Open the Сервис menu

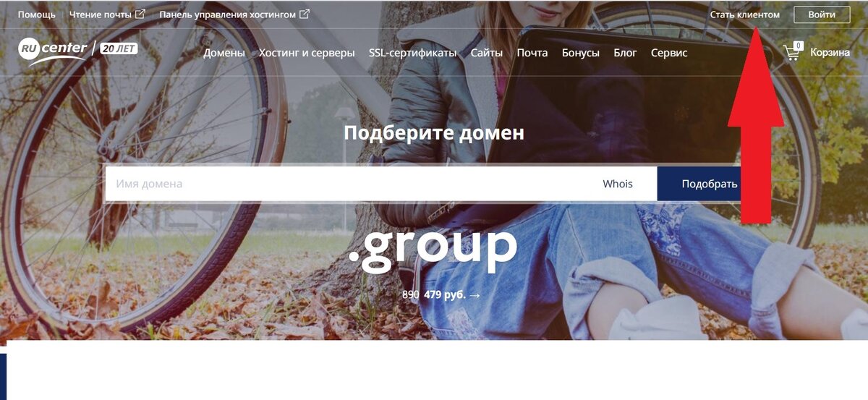[x=669, y=53]
